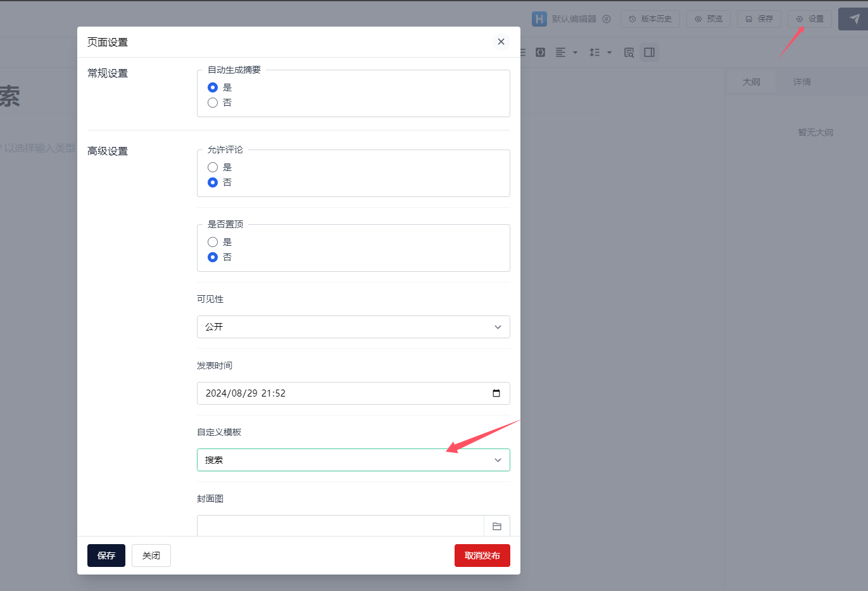Viewport: 868px width, 591px height.
Task: Click the red 取消发布 button
Action: pos(482,556)
